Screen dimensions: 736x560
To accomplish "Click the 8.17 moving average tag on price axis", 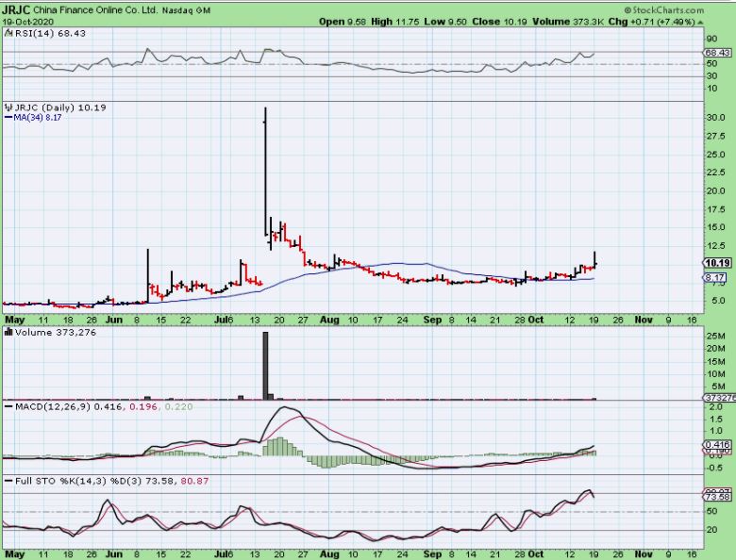I will [x=715, y=278].
